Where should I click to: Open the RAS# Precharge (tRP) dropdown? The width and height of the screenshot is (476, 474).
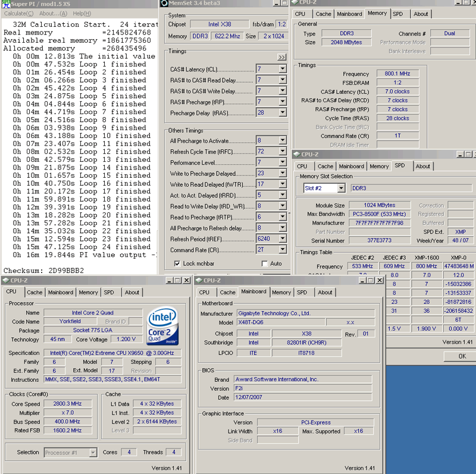(x=283, y=102)
